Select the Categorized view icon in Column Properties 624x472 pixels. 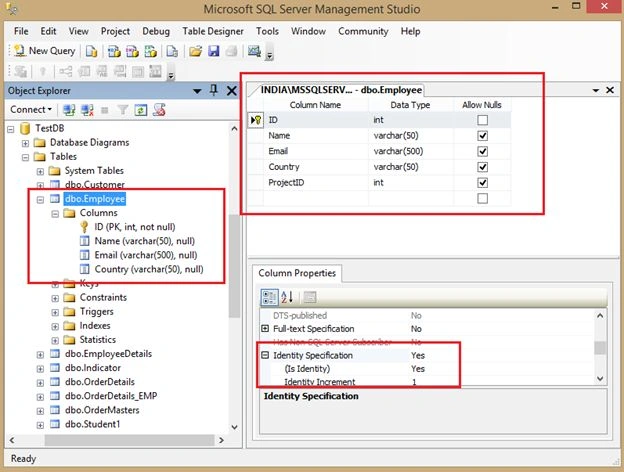click(269, 297)
